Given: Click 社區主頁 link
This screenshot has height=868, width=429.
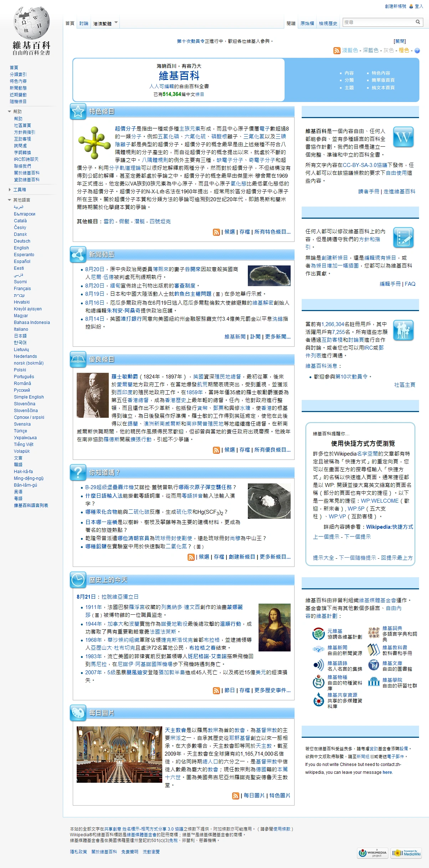Looking at the screenshot, I should (x=405, y=385).
